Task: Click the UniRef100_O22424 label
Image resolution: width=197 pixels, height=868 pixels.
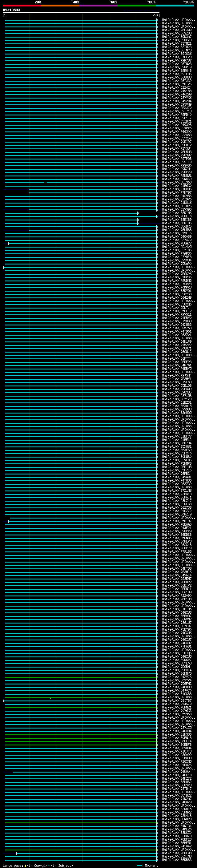Action: 176,88
